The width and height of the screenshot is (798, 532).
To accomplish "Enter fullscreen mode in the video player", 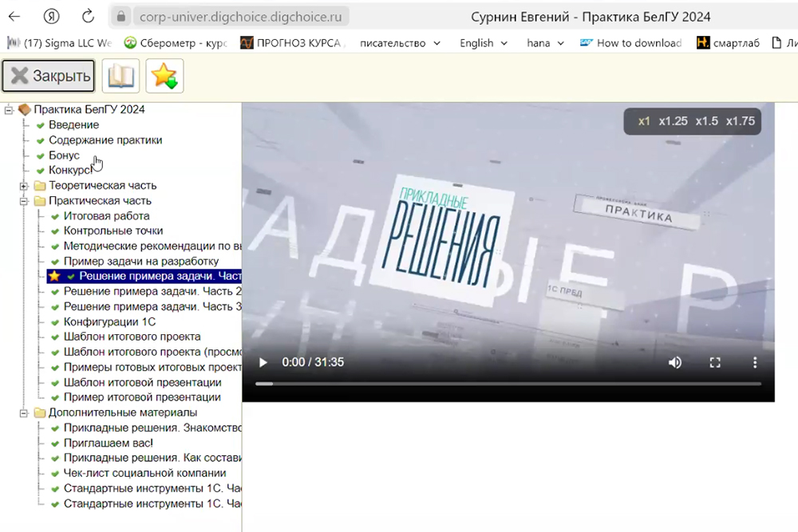I will (715, 362).
